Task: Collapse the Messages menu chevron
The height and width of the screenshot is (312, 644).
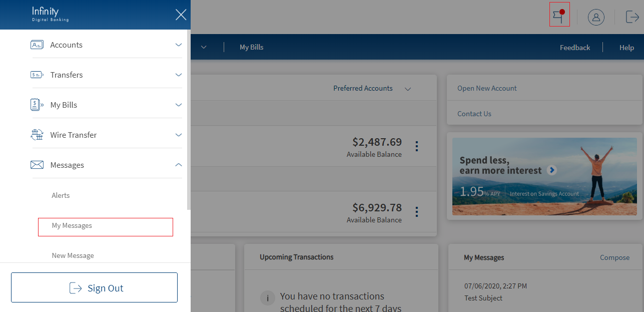Action: (179, 165)
